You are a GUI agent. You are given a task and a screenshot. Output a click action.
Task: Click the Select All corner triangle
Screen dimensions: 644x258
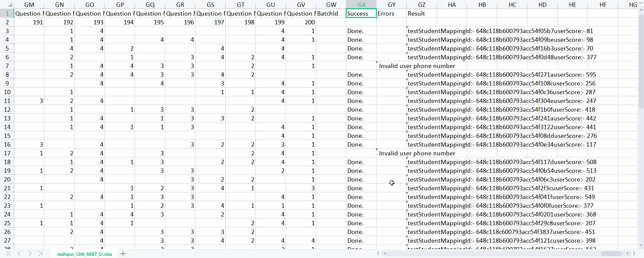point(10,5)
